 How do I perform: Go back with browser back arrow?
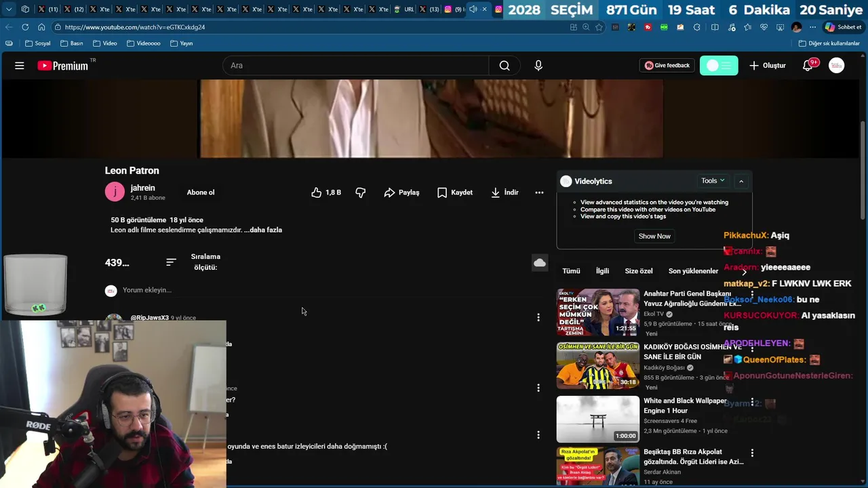pyautogui.click(x=9, y=27)
